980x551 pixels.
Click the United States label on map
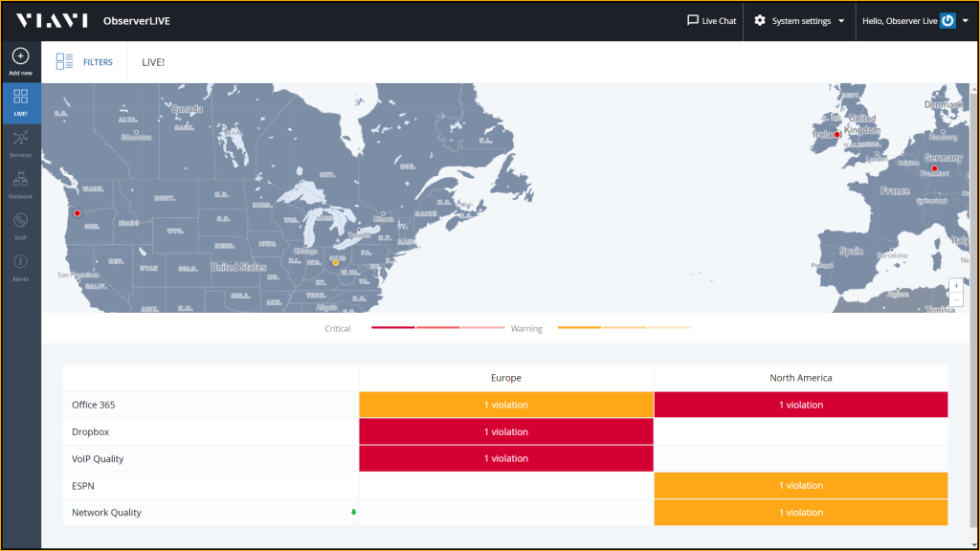click(238, 267)
